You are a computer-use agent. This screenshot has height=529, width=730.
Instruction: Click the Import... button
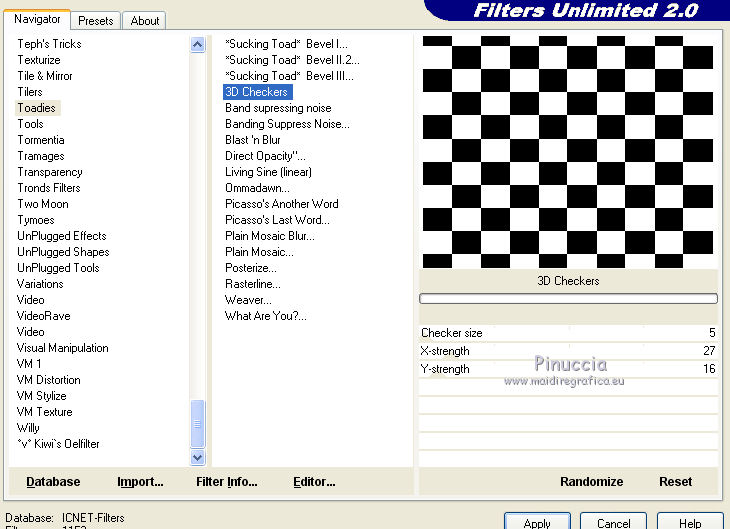(x=140, y=482)
